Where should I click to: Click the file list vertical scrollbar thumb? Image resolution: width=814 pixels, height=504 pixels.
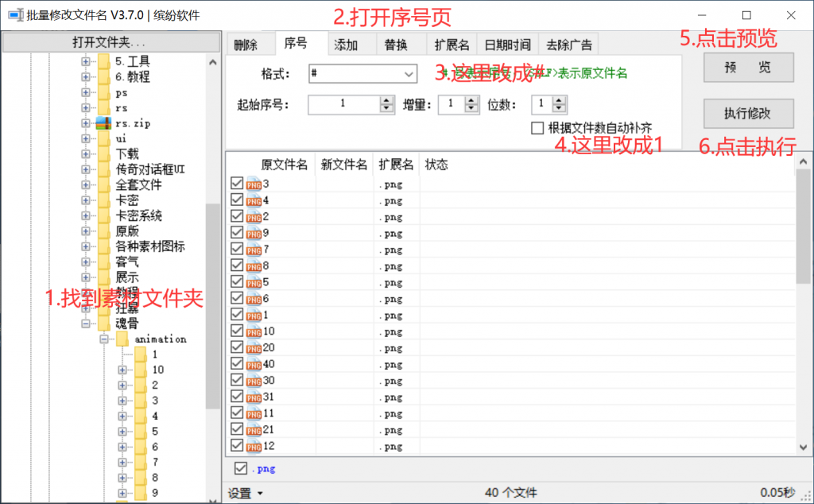[803, 227]
